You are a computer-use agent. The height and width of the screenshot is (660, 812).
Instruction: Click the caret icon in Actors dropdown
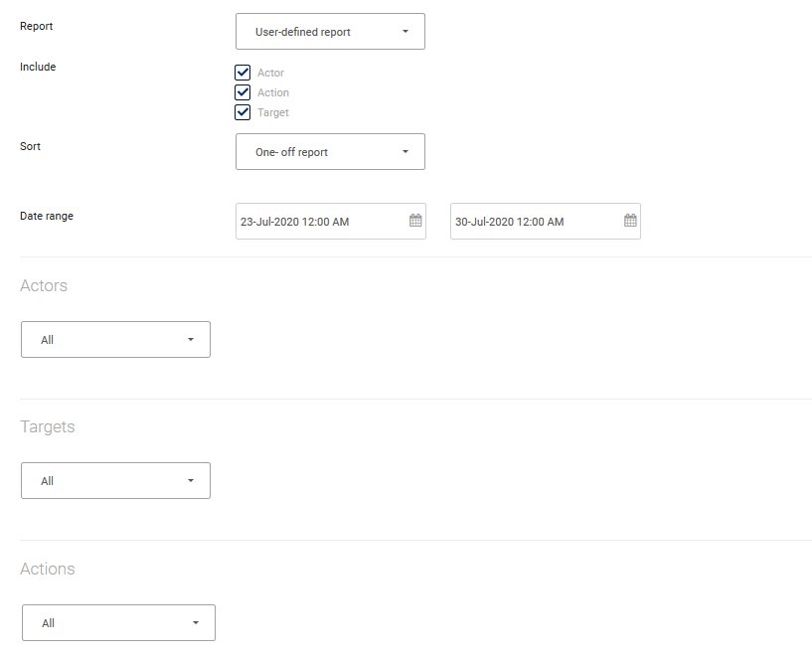tap(191, 340)
